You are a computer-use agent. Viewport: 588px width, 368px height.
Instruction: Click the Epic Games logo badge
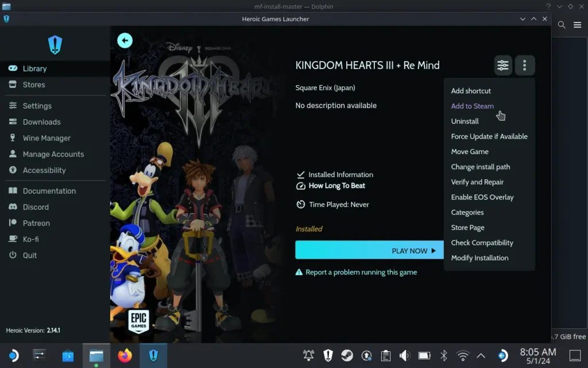139,321
